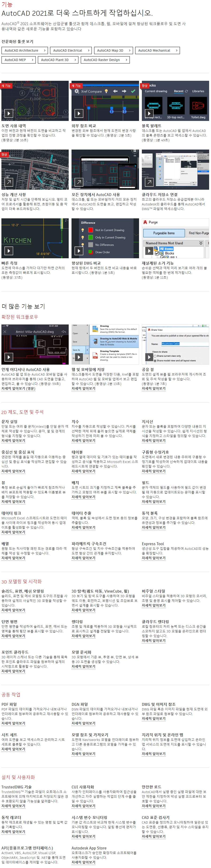This screenshot has height=868, width=211.
Task: Click 자세히 알아보기 under 치수
Action: [83, 441]
